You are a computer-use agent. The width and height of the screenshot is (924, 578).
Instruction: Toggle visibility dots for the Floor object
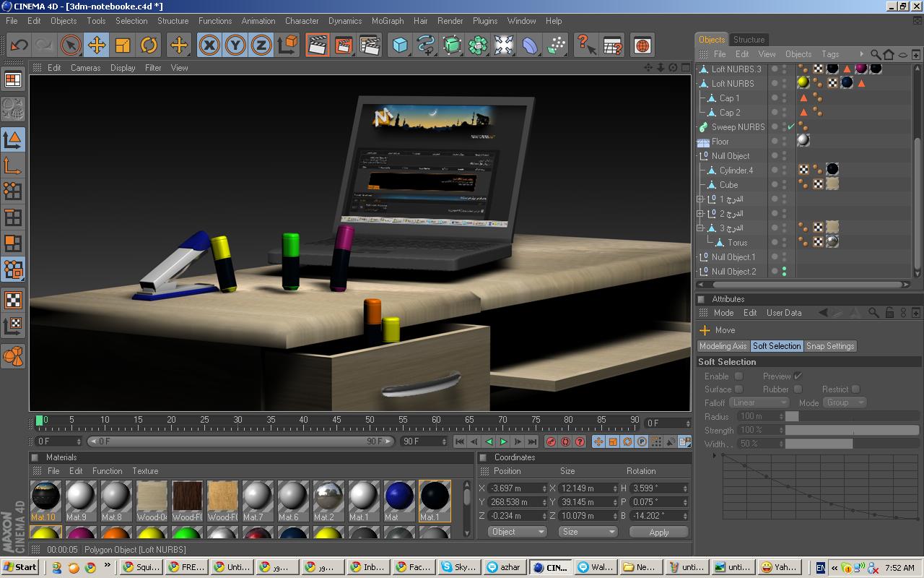(x=785, y=142)
